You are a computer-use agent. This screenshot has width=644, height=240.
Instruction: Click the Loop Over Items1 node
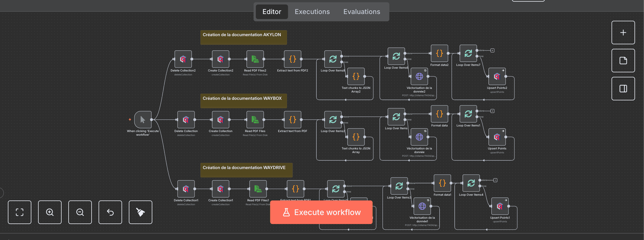coord(468,114)
